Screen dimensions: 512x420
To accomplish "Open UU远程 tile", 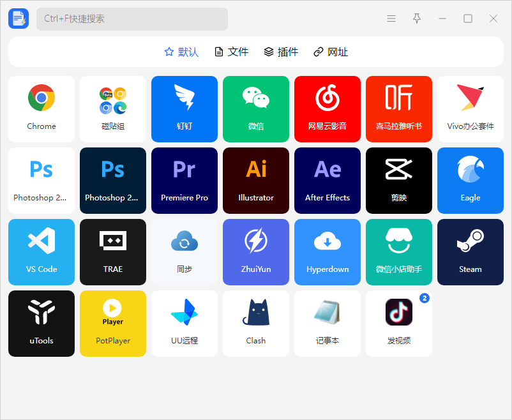I will [x=184, y=324].
